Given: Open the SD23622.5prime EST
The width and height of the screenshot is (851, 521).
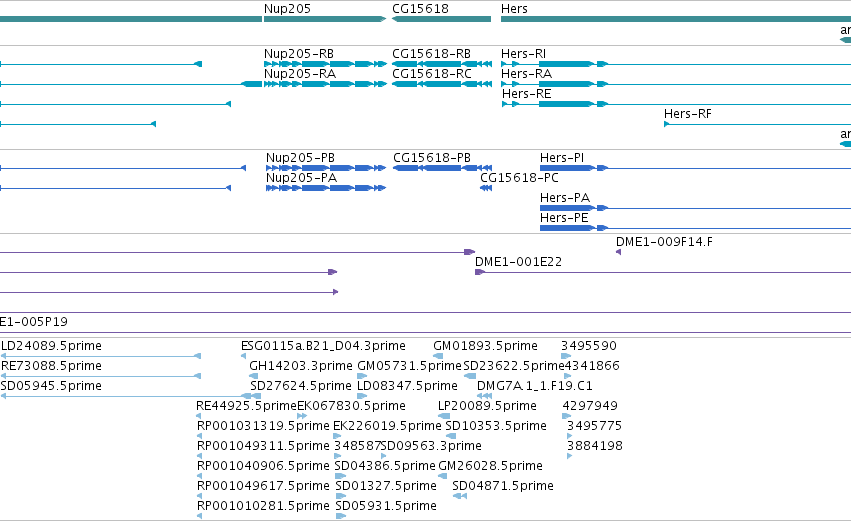Looking at the screenshot, I should pyautogui.click(x=514, y=366).
